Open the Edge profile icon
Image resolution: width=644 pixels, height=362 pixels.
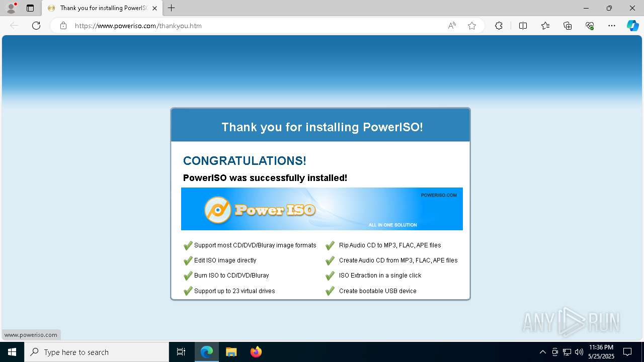11,8
